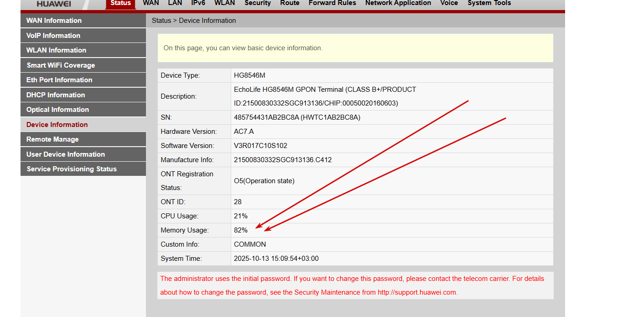
Task: Open Remote Manage page
Action: coord(83,139)
